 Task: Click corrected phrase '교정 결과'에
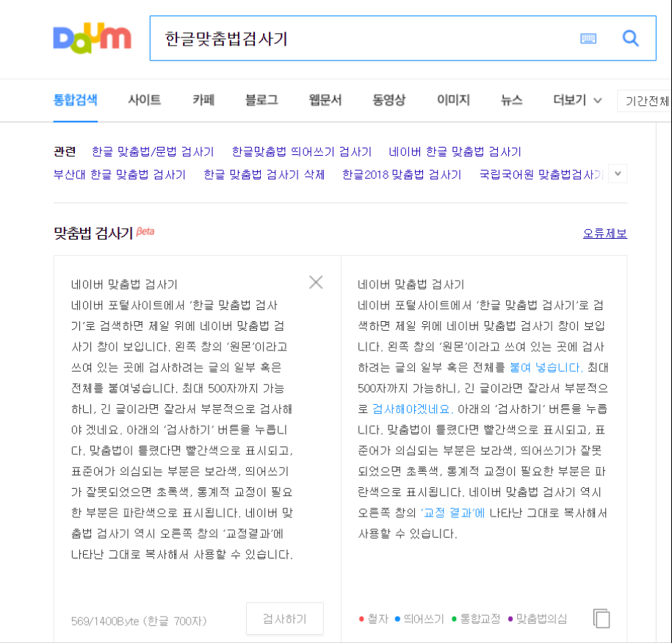coord(452,513)
